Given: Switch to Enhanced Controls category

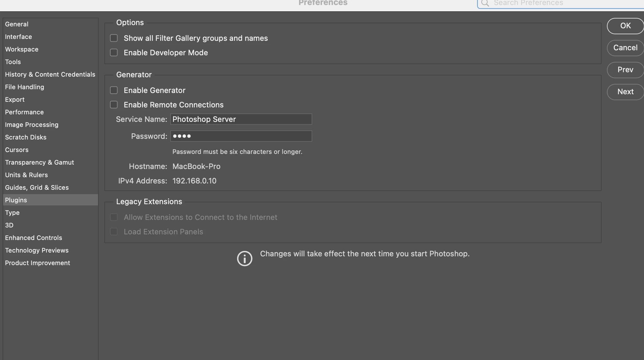Looking at the screenshot, I should click(x=34, y=238).
